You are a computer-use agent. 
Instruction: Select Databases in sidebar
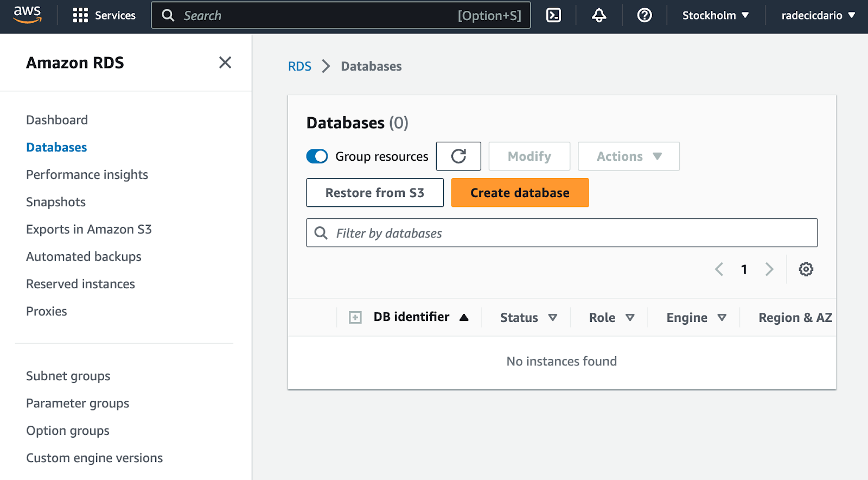tap(56, 147)
